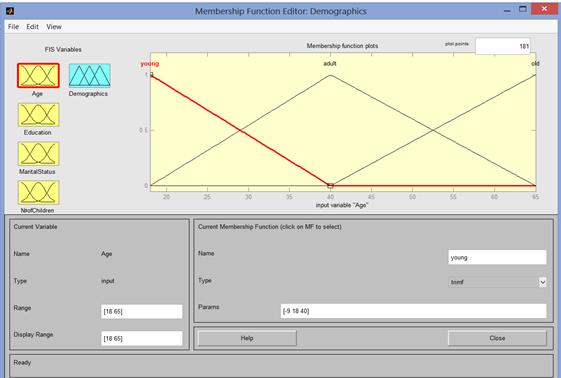Click the young curve peak handle
This screenshot has height=378, width=561.
coord(151,75)
